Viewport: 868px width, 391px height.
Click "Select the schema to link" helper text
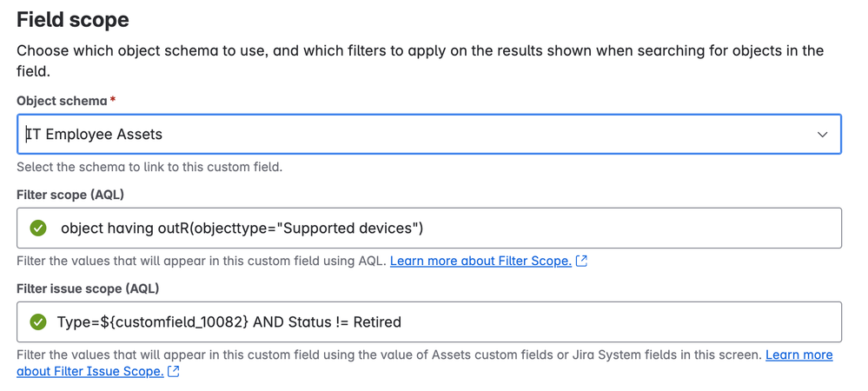(149, 167)
